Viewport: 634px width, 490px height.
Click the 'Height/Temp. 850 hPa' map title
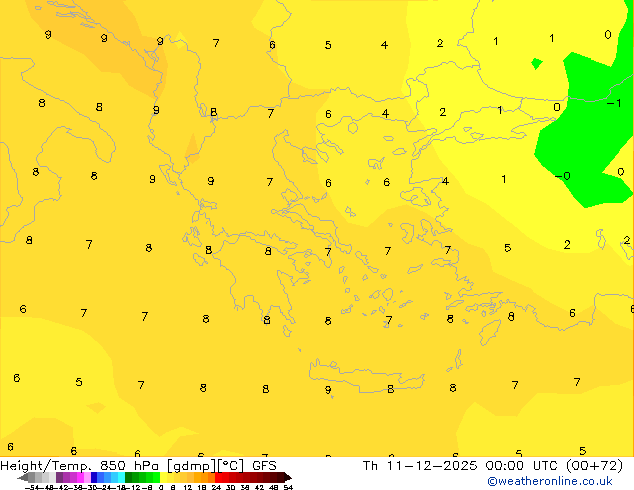(x=79, y=466)
